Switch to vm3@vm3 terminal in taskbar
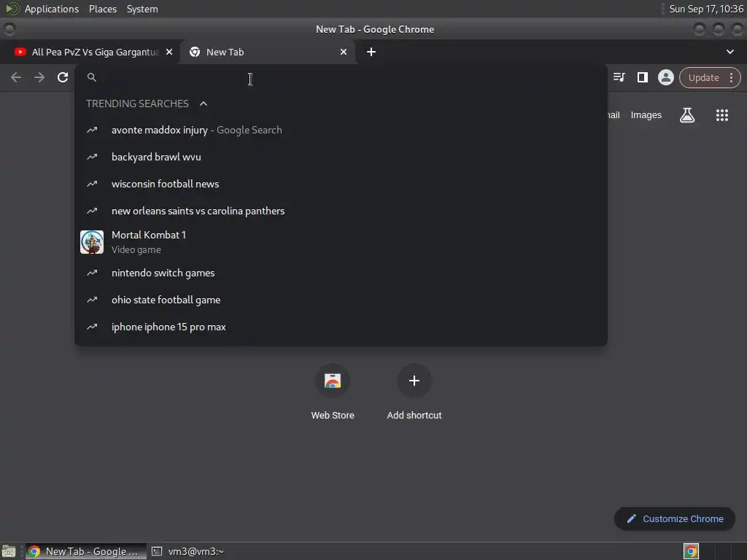This screenshot has height=560, width=747. click(188, 551)
